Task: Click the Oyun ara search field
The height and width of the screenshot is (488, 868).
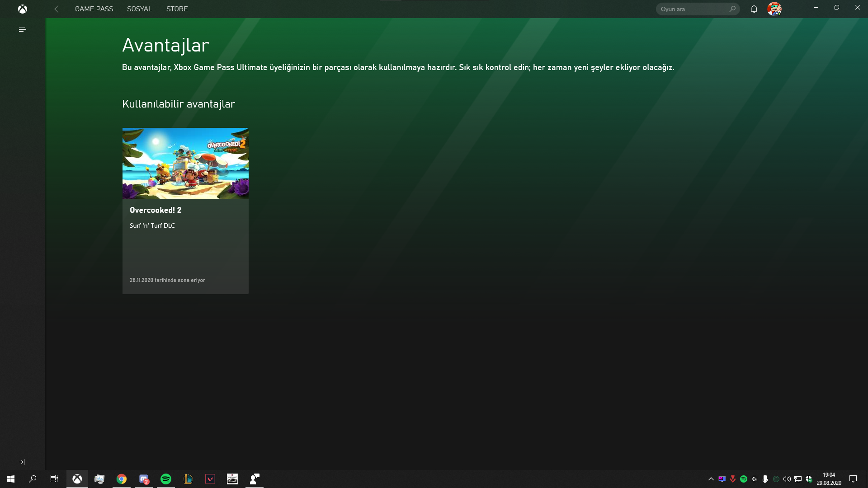Action: click(x=698, y=9)
